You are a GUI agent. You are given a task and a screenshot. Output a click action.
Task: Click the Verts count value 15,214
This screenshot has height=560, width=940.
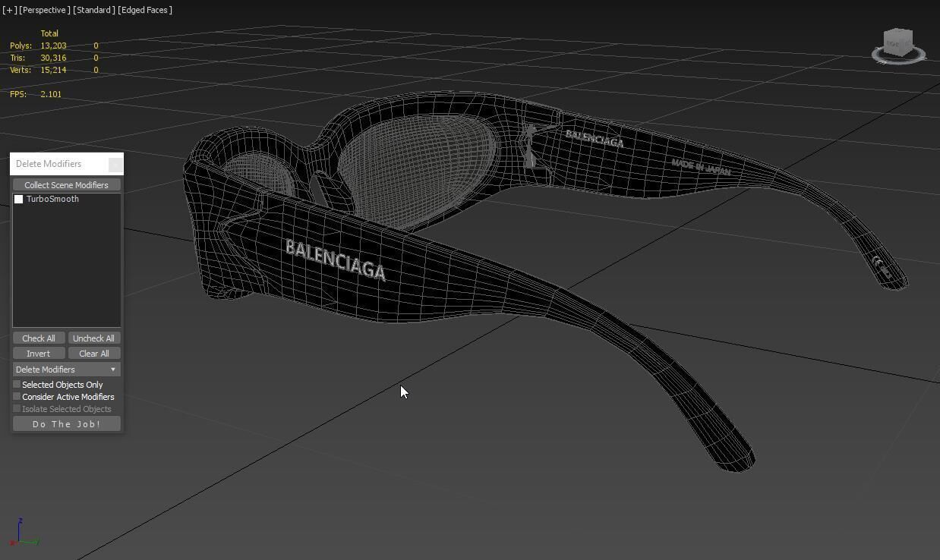pos(53,70)
